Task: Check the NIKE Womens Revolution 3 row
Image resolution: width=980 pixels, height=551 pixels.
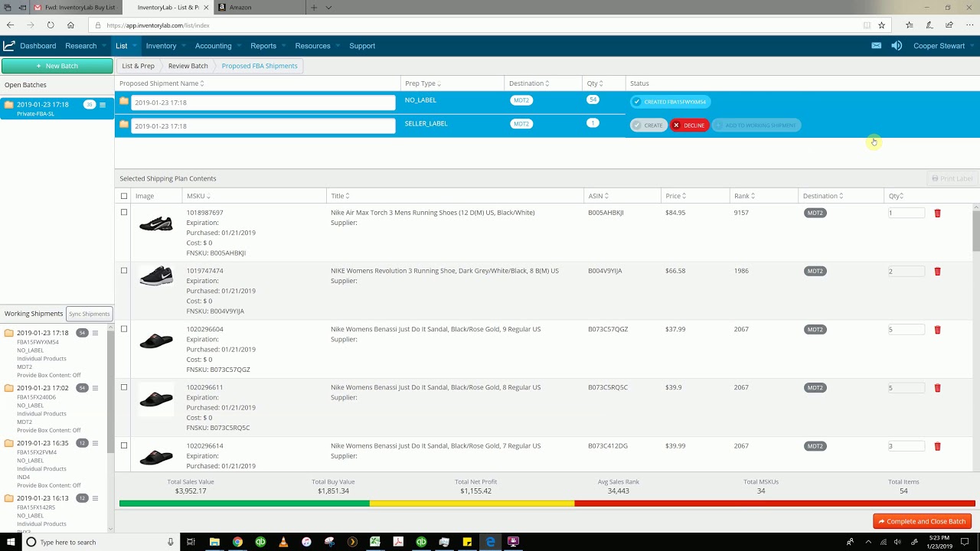Action: coord(124,271)
